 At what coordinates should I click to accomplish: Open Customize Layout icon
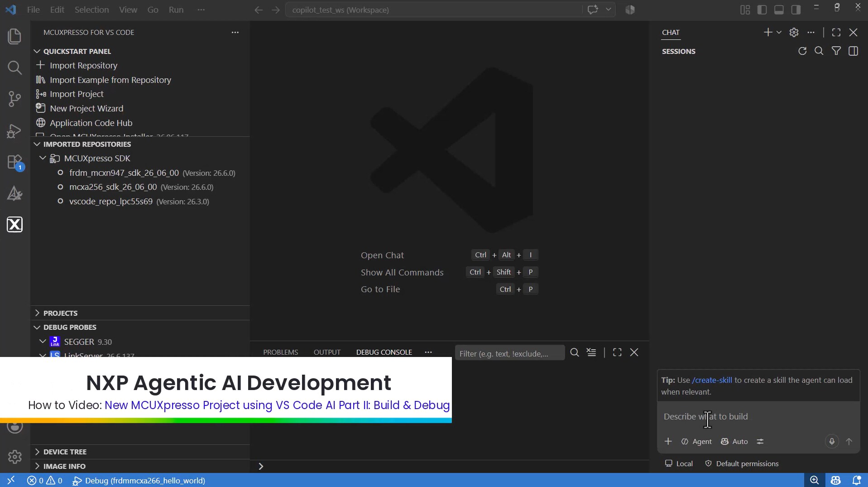point(745,10)
